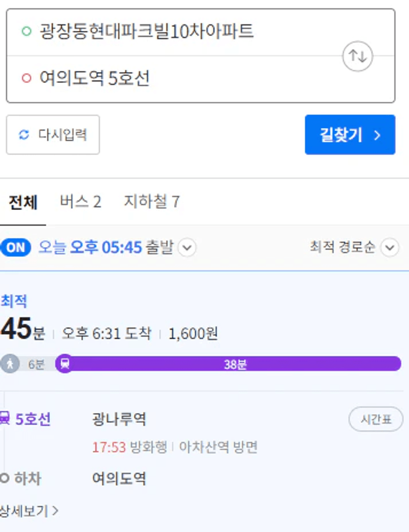
Task: Open the 시간표 timetable button
Action: coord(376,420)
